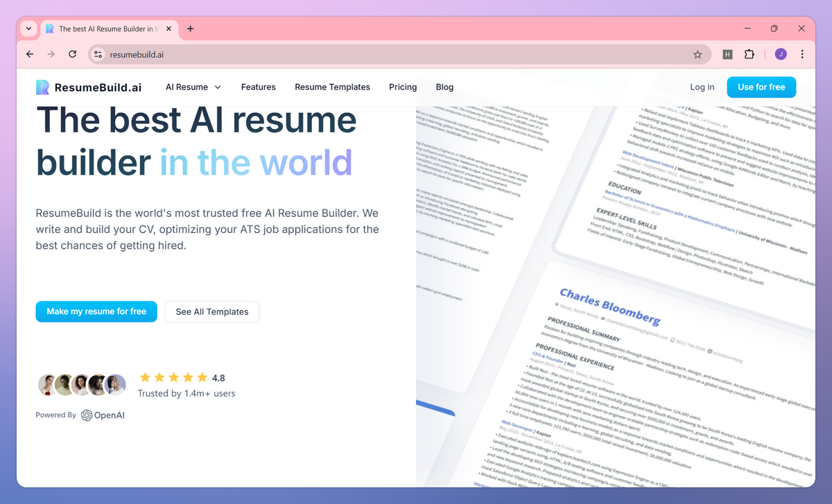Image resolution: width=832 pixels, height=504 pixels.
Task: View site information icon in address bar
Action: pyautogui.click(x=98, y=54)
